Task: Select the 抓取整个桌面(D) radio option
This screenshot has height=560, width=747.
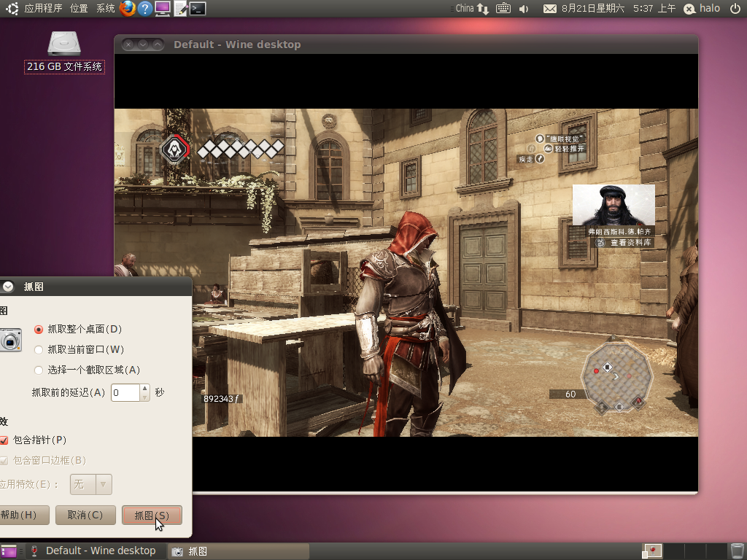Action: tap(39, 330)
